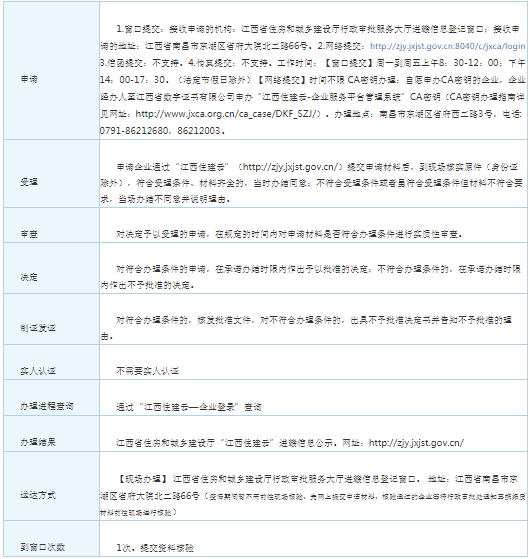
Task: Open the zjy.jxjst.gov.cn:8040 login link
Action: 447,46
